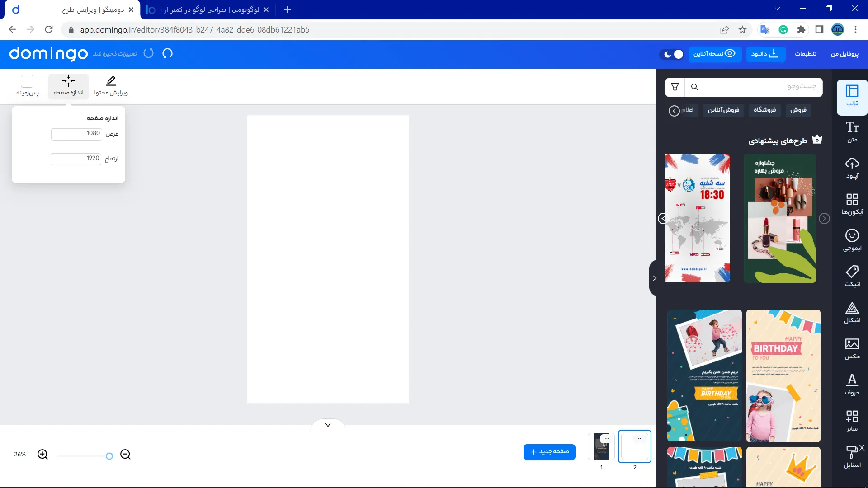Screen dimensions: 868x488
Task: Click the ارتفاع height field
Action: coord(76,159)
